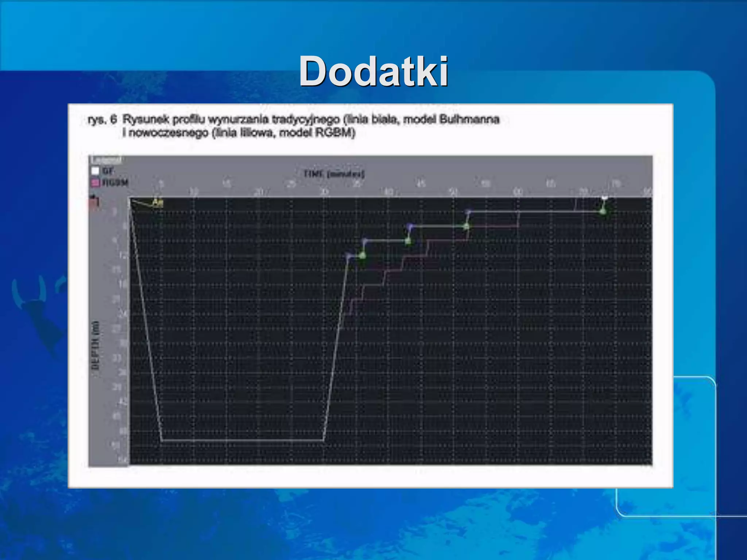Click the Dodatki slide title
747x560 pixels.
[x=373, y=71]
